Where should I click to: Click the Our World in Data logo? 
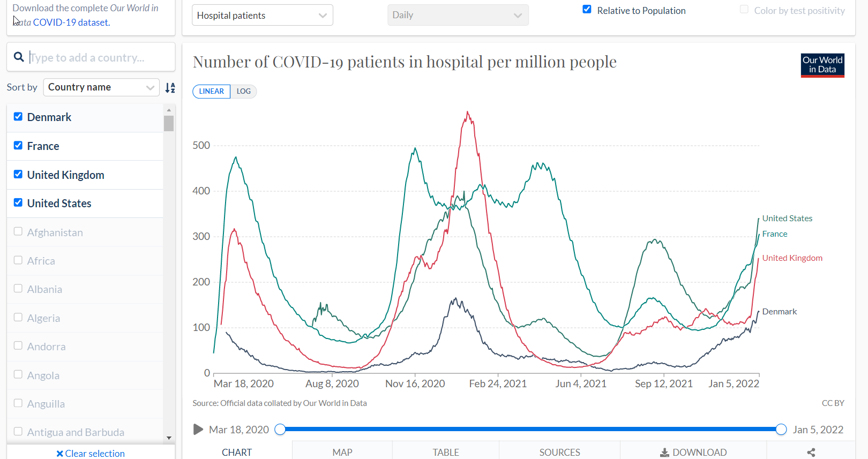click(x=822, y=65)
